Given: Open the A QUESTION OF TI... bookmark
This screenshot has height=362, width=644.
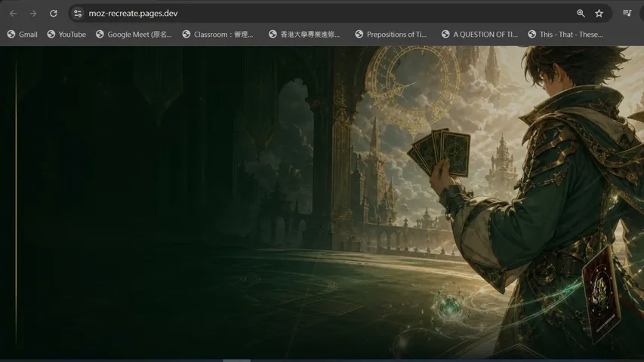Looking at the screenshot, I should (x=479, y=35).
